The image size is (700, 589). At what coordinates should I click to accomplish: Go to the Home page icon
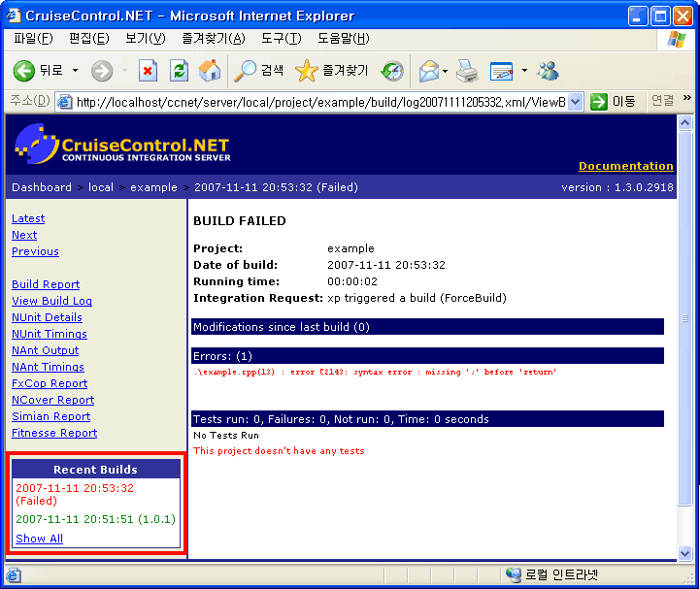(x=210, y=71)
